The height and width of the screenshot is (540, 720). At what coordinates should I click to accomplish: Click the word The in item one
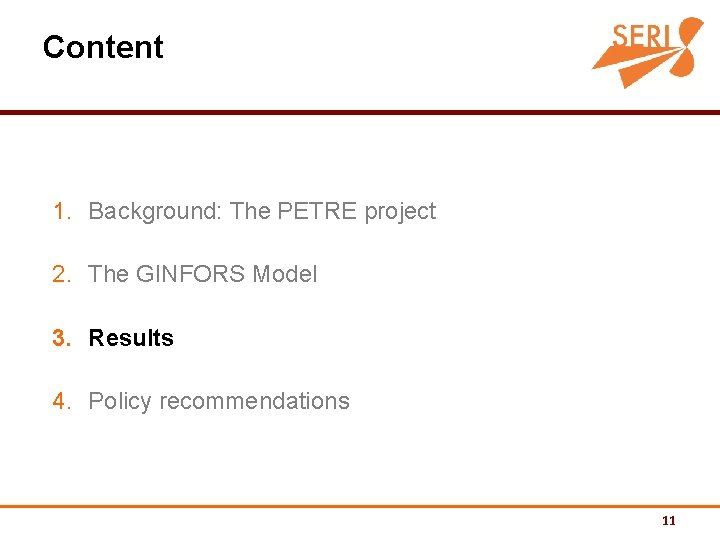pos(249,211)
